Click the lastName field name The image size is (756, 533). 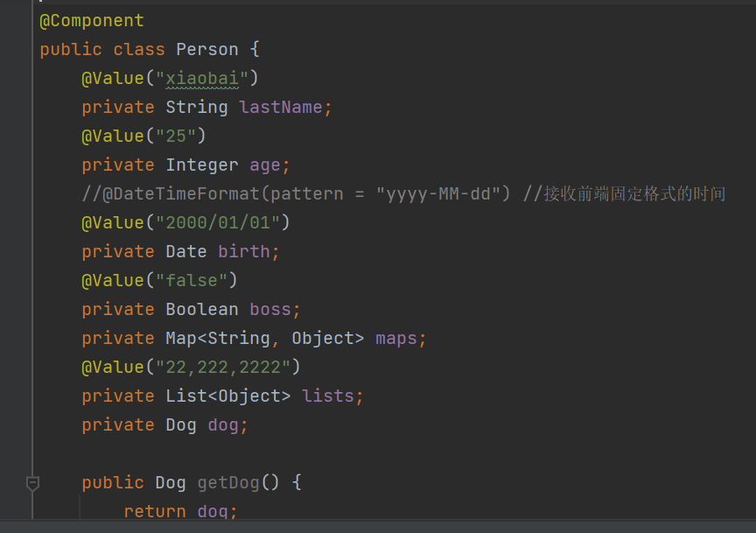click(x=281, y=107)
